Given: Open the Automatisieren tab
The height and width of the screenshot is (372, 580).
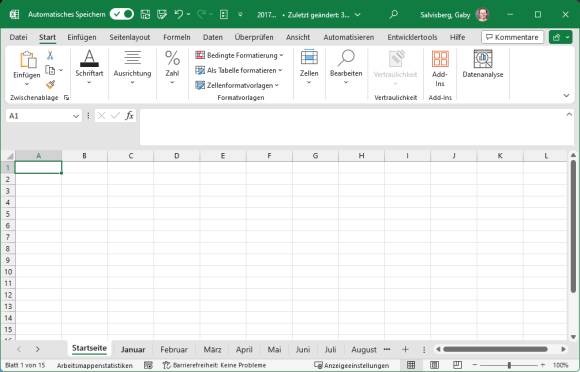Looking at the screenshot, I should coord(348,37).
